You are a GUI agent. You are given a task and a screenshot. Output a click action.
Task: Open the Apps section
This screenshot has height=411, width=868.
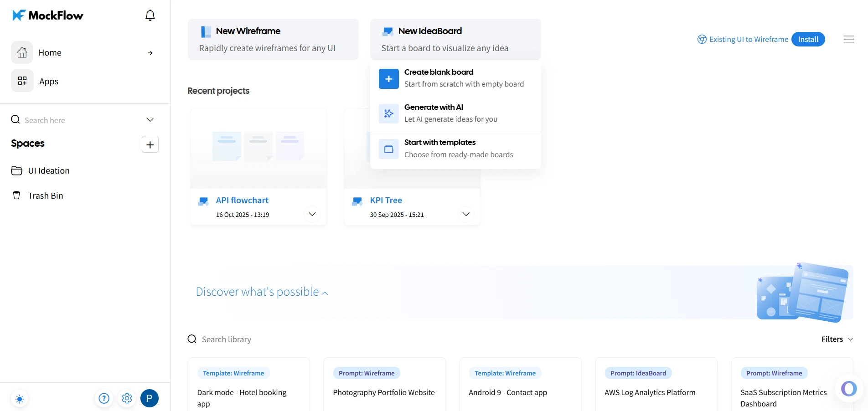point(49,81)
